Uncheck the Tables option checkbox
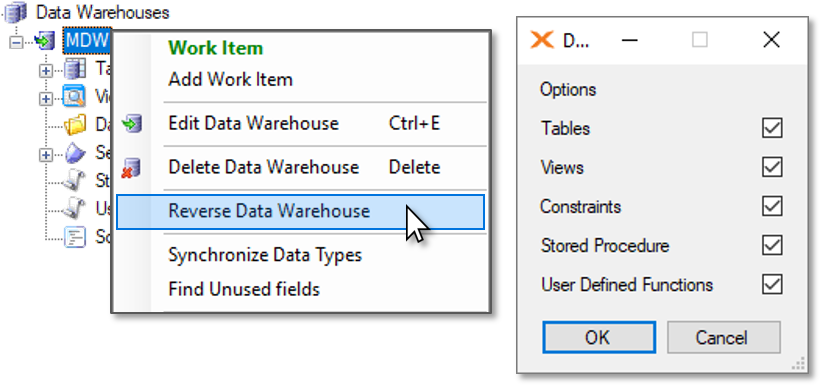 tap(772, 128)
